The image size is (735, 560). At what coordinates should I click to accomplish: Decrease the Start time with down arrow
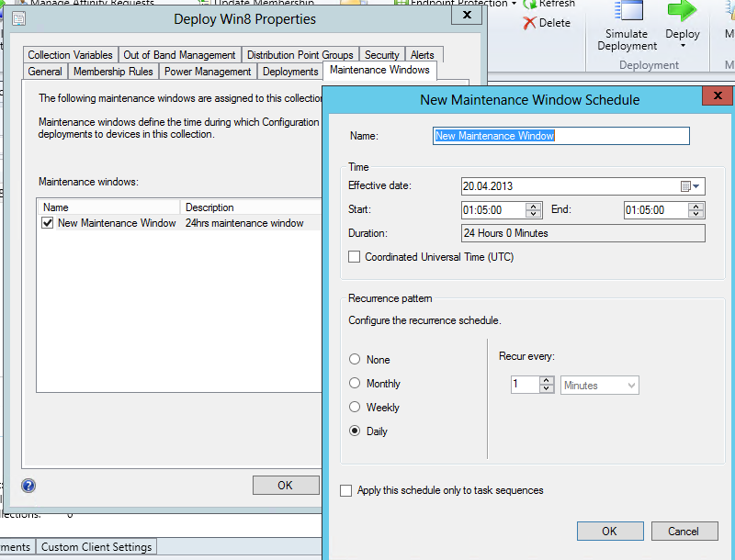534,214
